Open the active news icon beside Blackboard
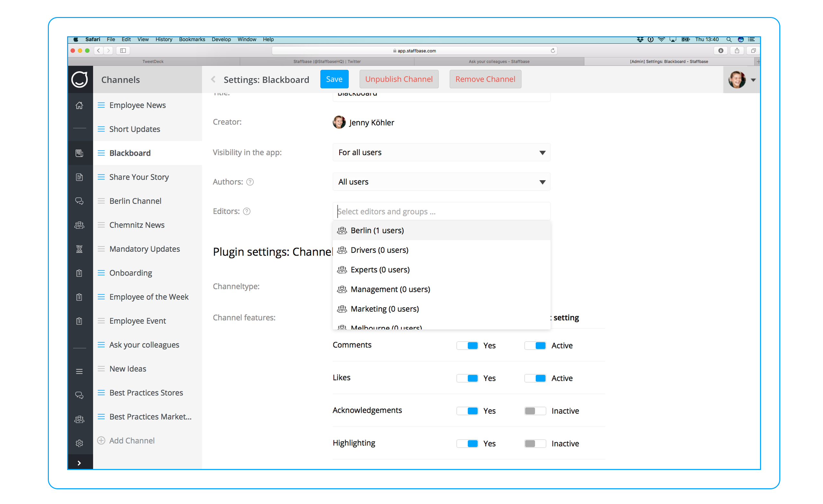The image size is (823, 504). [x=79, y=153]
